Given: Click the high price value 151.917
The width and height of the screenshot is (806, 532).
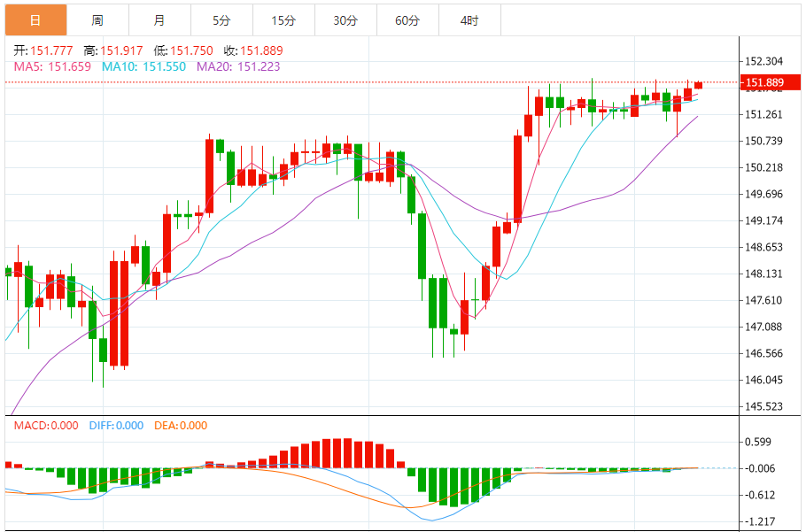Looking at the screenshot, I should pyautogui.click(x=121, y=50).
